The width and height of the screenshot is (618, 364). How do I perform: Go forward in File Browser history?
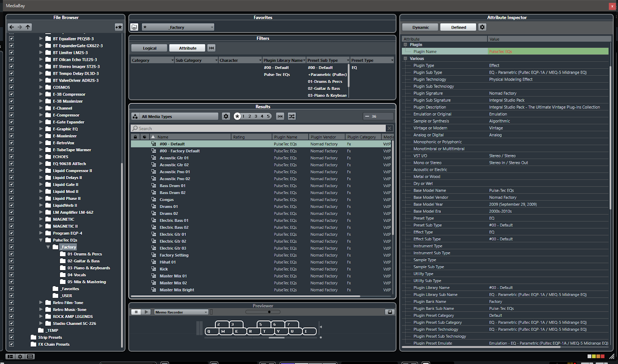[20, 27]
